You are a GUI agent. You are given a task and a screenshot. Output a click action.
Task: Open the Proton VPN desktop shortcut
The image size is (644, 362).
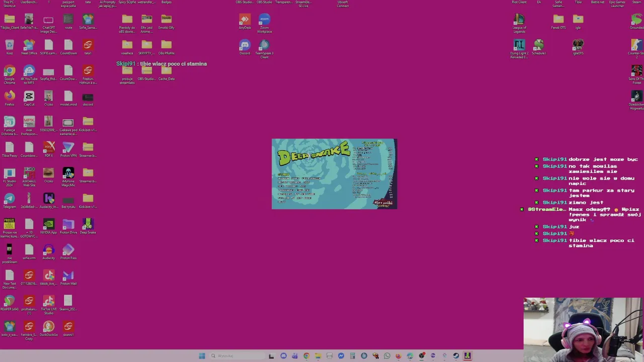pos(68,149)
